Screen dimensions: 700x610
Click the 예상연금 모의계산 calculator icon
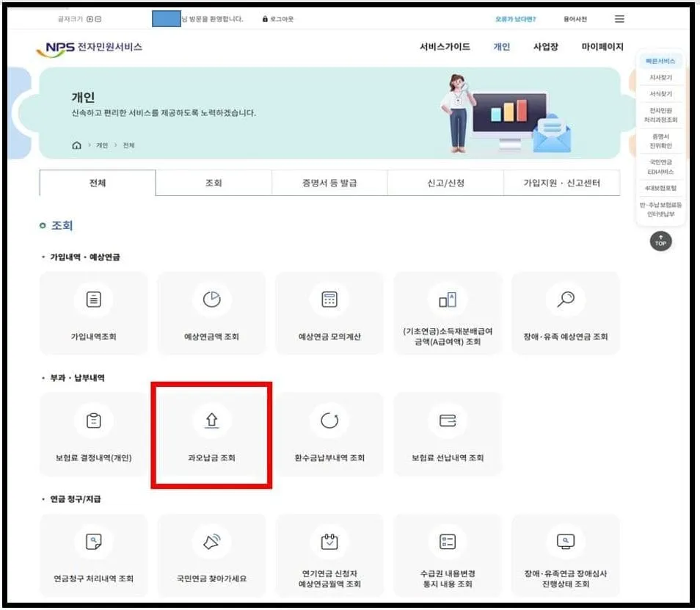pyautogui.click(x=329, y=299)
